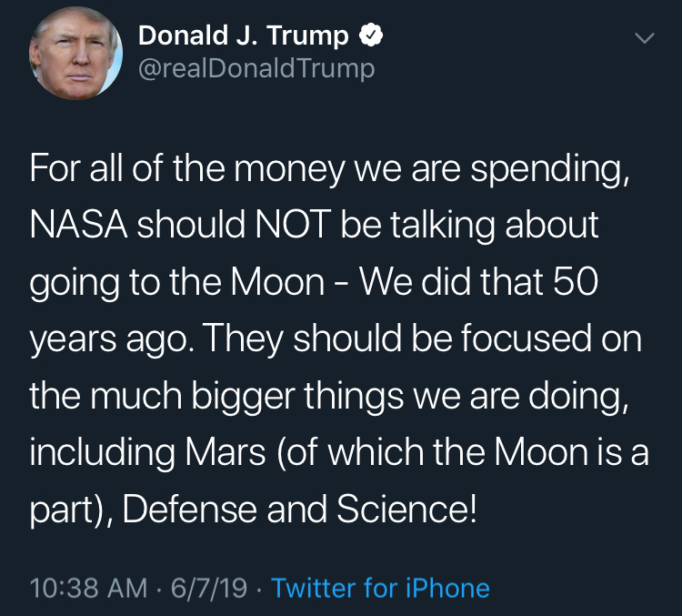Image resolution: width=682 pixels, height=616 pixels.
Task: Click the word 'Science!' ending the tweet
Action: (407, 509)
